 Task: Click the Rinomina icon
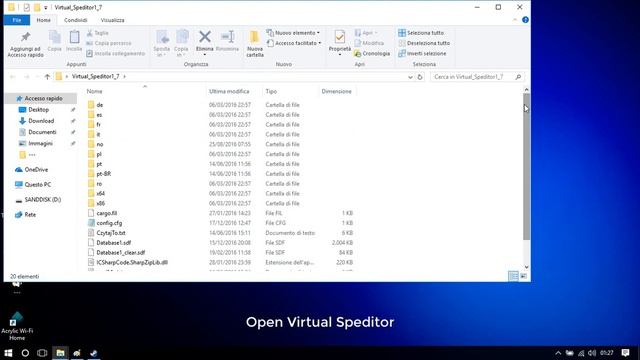click(x=227, y=37)
